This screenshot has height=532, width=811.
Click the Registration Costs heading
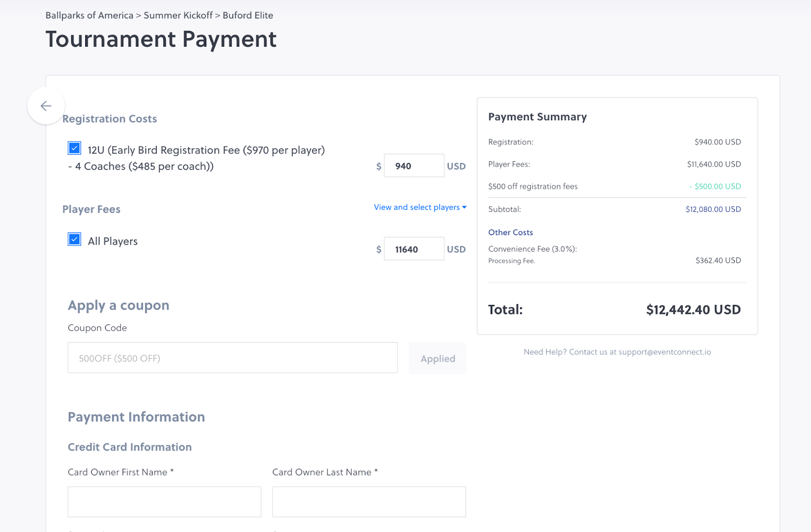pyautogui.click(x=109, y=119)
